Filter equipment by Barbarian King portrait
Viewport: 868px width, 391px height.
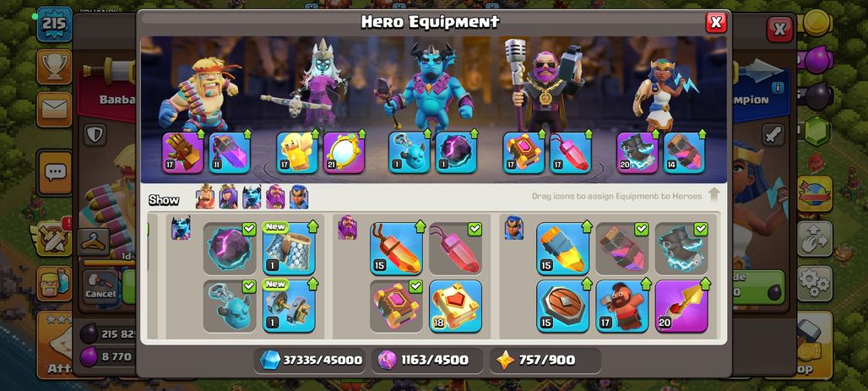[205, 197]
